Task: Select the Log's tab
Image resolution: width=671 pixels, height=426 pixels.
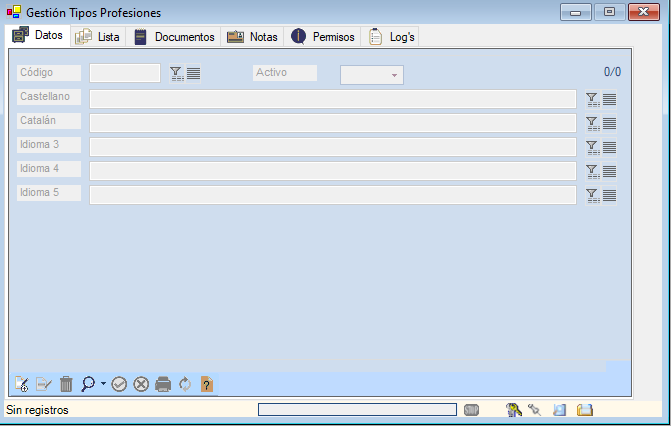Action: (393, 37)
